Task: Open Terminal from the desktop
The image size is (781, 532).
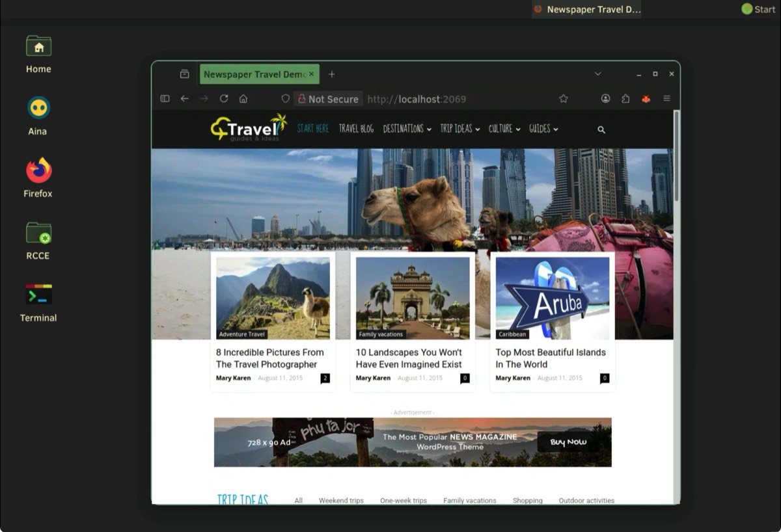Action: pos(38,302)
